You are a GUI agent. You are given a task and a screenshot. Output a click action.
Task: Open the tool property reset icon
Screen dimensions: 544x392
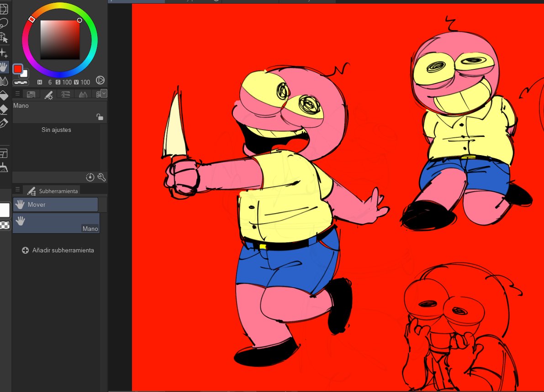90,178
